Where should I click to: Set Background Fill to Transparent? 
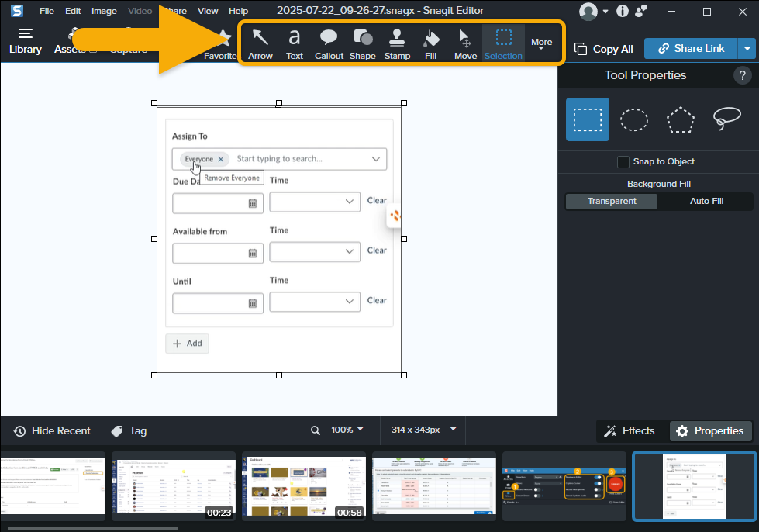coord(612,201)
